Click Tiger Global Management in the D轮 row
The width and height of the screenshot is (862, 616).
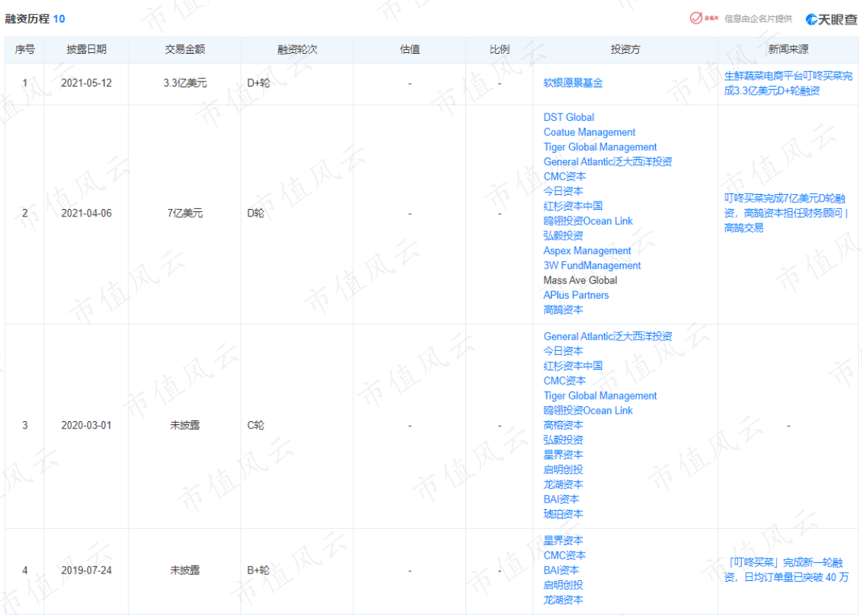(600, 146)
